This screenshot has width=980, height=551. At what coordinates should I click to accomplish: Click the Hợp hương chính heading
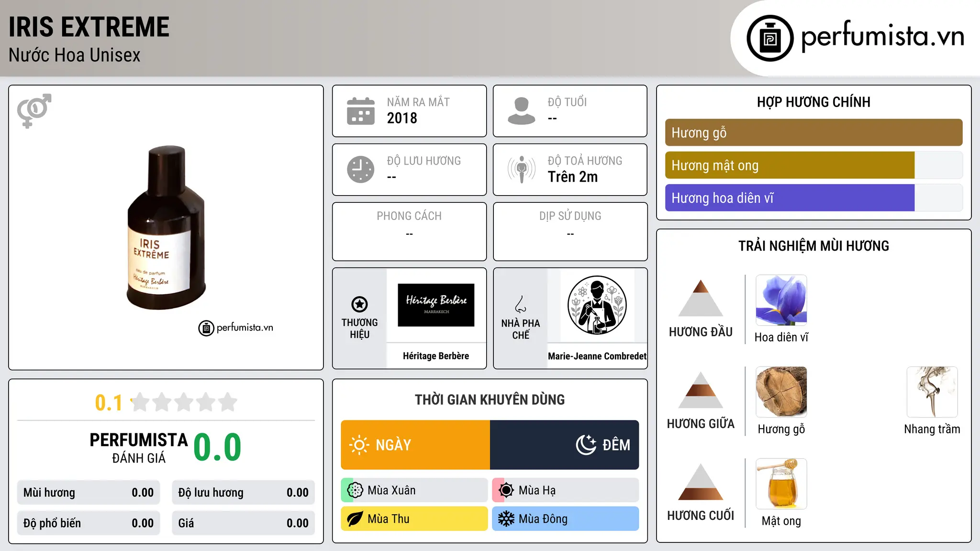coord(814,102)
